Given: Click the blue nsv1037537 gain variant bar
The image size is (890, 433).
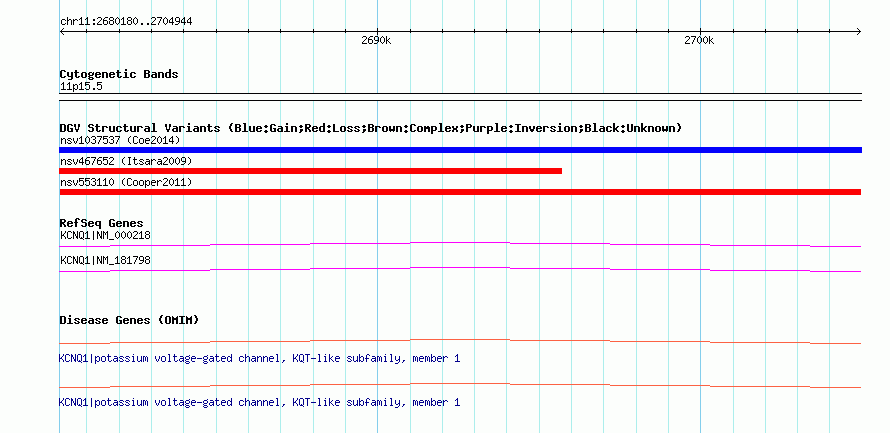Looking at the screenshot, I should coord(460,150).
